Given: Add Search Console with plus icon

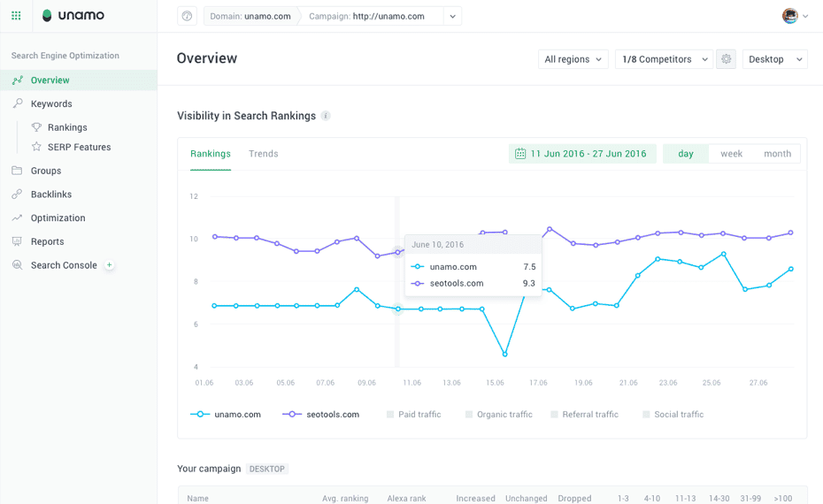Looking at the screenshot, I should coord(109,265).
